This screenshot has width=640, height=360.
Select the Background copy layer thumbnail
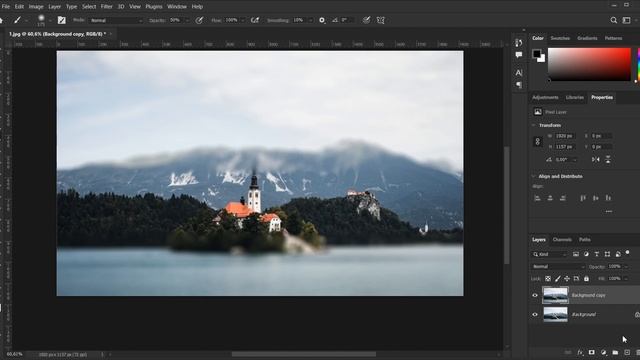click(555, 295)
